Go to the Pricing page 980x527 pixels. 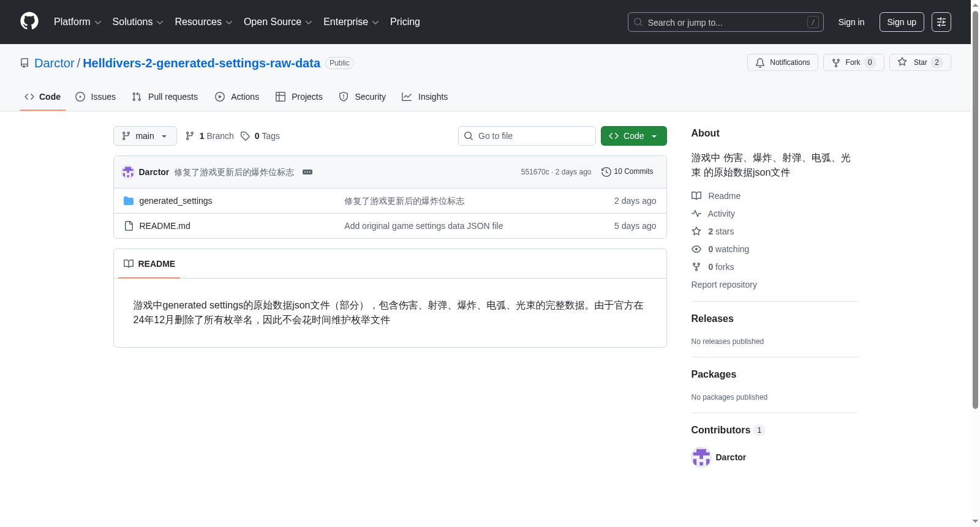tap(405, 22)
